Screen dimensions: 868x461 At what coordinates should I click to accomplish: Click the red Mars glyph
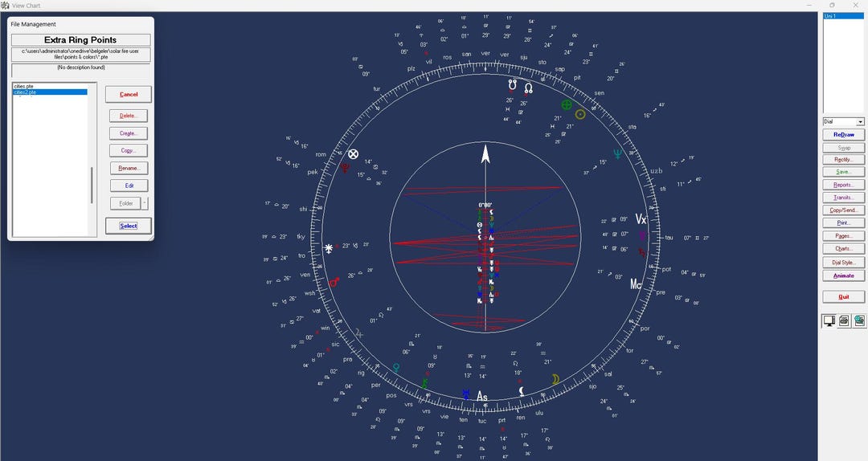334,282
